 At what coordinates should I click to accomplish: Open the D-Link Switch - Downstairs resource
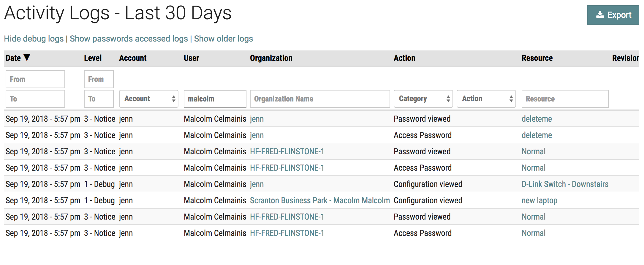tap(565, 184)
